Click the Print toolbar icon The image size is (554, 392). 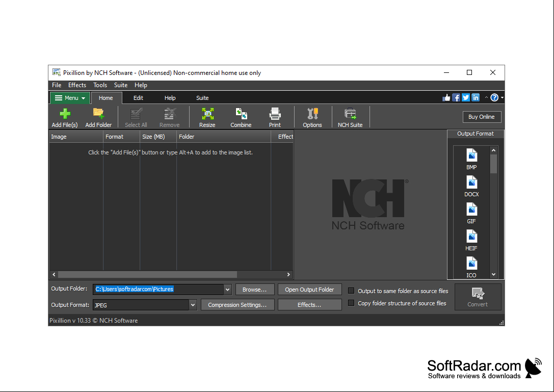[275, 117]
